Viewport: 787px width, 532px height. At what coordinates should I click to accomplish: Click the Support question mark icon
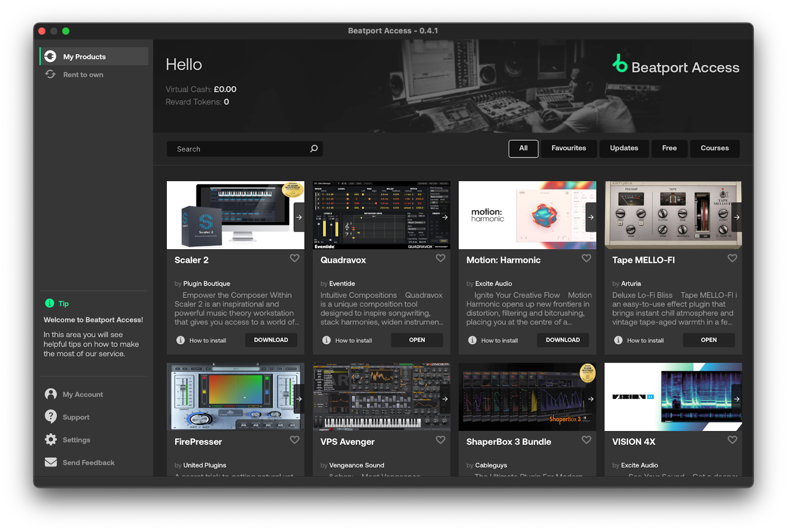click(51, 416)
